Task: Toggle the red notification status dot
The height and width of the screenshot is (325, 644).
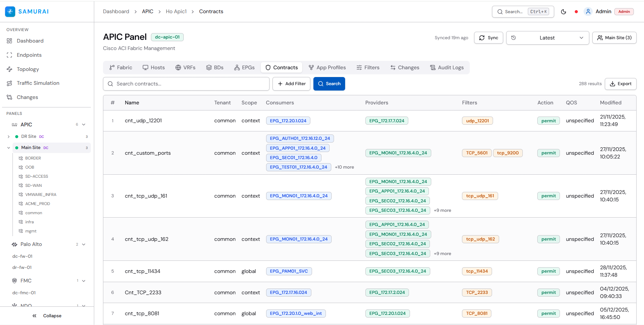Action: [x=576, y=11]
